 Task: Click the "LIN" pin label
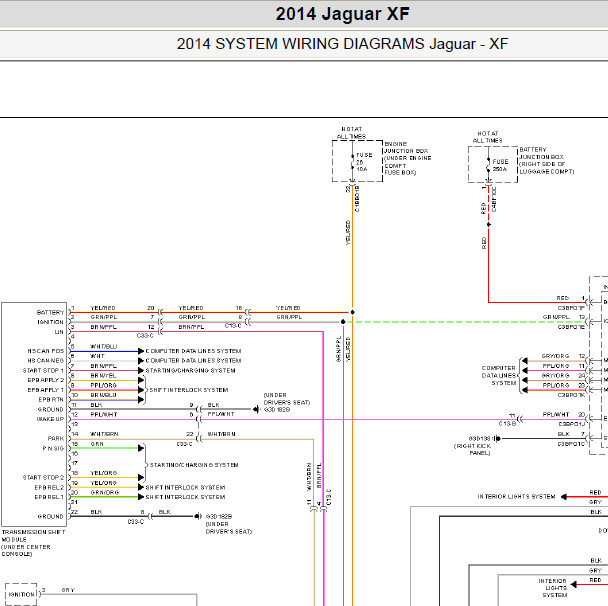tap(59, 332)
